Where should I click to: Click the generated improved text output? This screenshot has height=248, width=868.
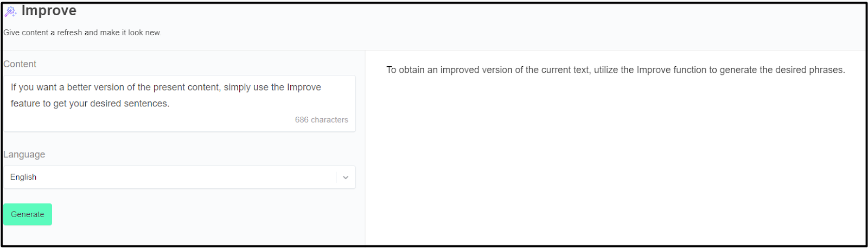pos(615,70)
